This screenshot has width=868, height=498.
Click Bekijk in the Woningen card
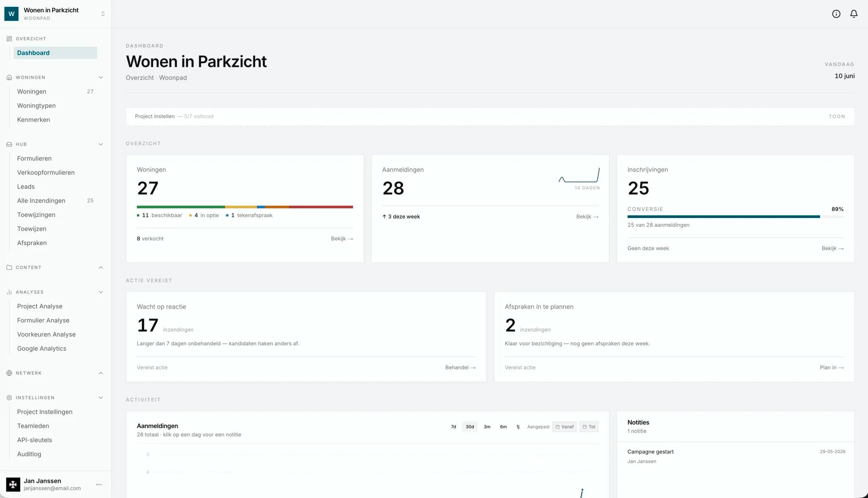pyautogui.click(x=342, y=239)
